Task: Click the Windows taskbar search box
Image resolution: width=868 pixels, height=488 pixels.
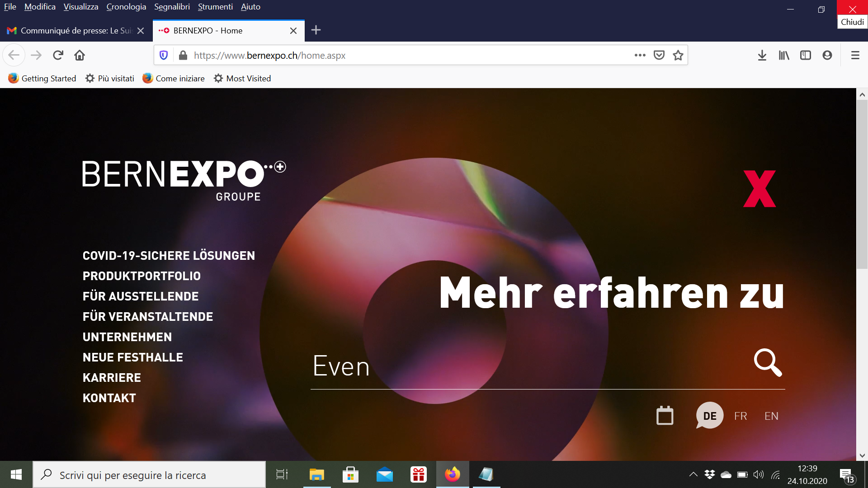Action: [x=149, y=474]
